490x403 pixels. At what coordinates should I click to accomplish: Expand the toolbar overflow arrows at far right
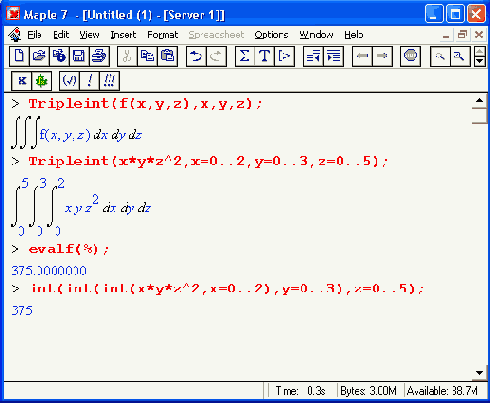tap(479, 56)
